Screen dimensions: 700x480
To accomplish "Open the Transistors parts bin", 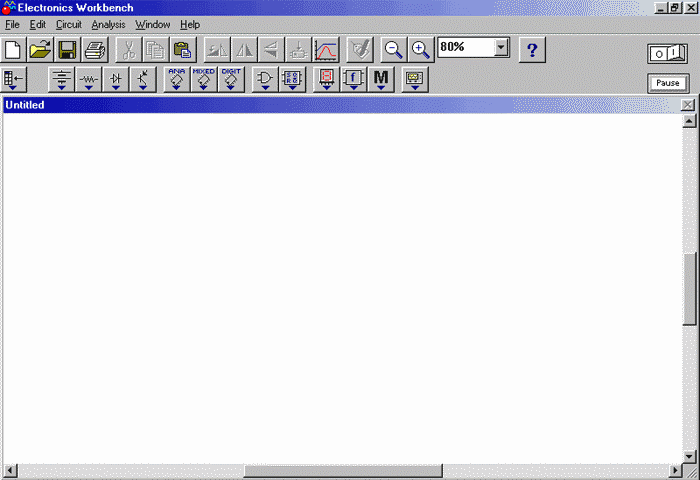I will (x=143, y=79).
